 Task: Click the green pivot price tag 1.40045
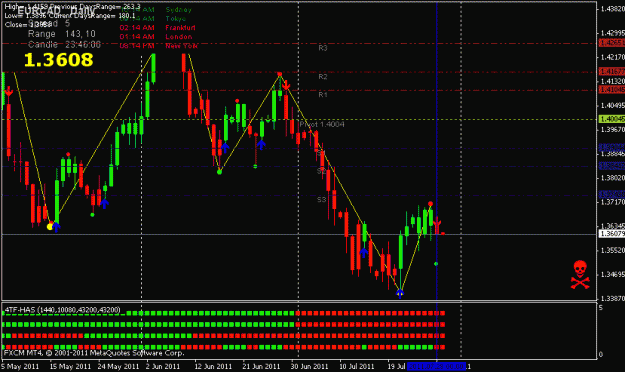612,119
